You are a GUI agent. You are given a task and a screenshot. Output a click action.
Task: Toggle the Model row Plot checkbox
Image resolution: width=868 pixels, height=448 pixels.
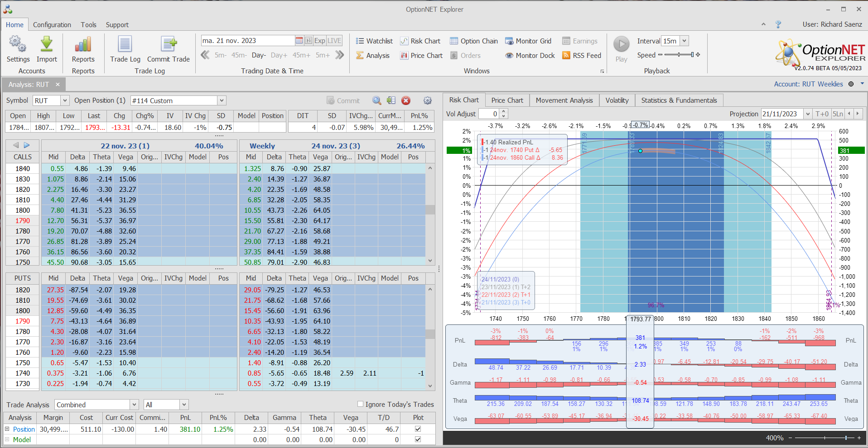(418, 439)
